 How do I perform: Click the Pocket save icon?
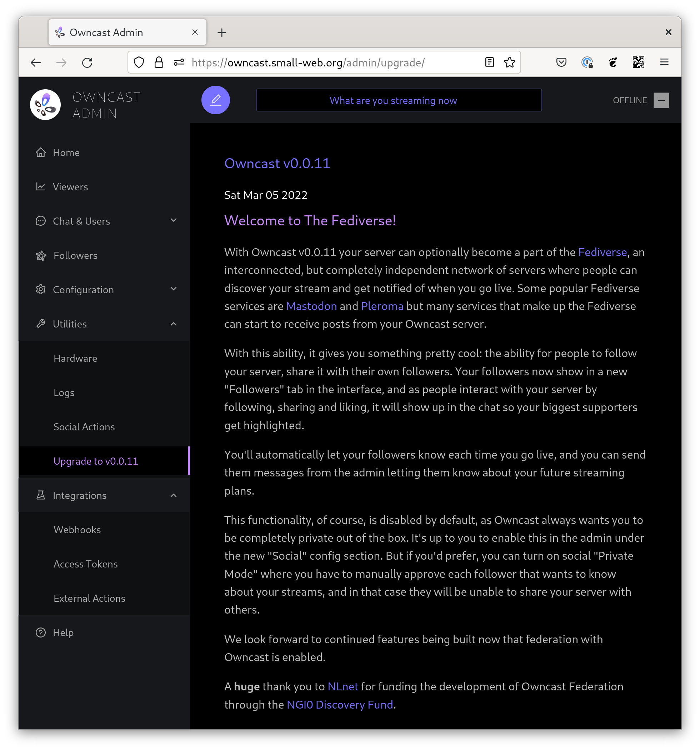[x=561, y=62]
